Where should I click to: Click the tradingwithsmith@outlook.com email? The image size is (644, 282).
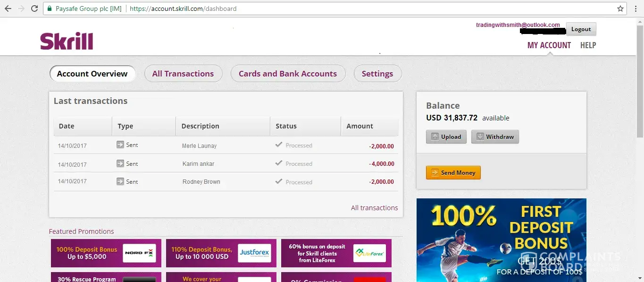(x=518, y=25)
